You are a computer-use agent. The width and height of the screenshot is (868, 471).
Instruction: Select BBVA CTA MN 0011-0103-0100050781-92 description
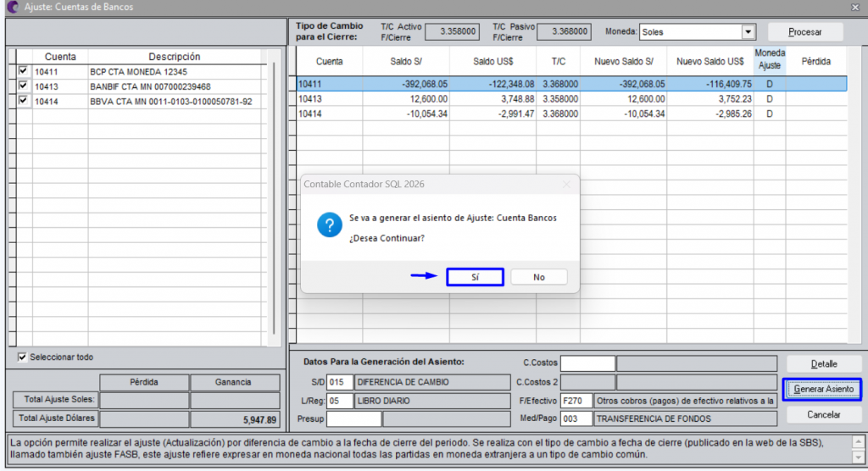tap(170, 102)
